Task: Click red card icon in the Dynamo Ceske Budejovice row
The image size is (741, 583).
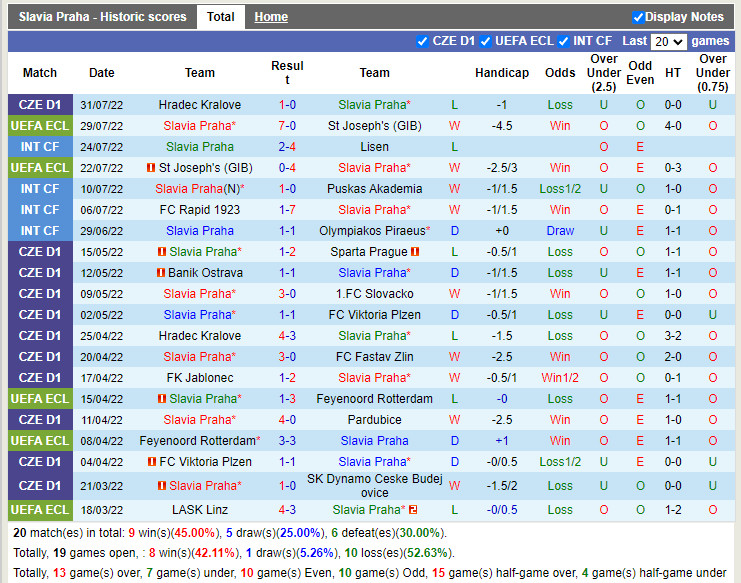Action: pos(162,486)
